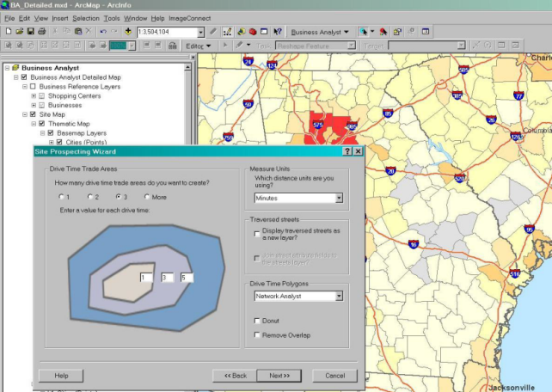552x392 pixels.
Task: Click the red-marker pointer tool icon
Action: point(383,32)
